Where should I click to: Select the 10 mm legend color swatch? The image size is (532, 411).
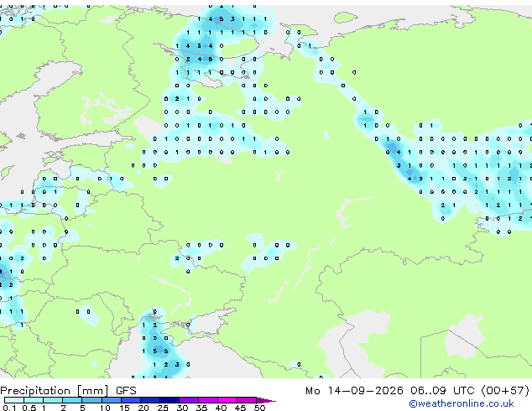coord(111,400)
